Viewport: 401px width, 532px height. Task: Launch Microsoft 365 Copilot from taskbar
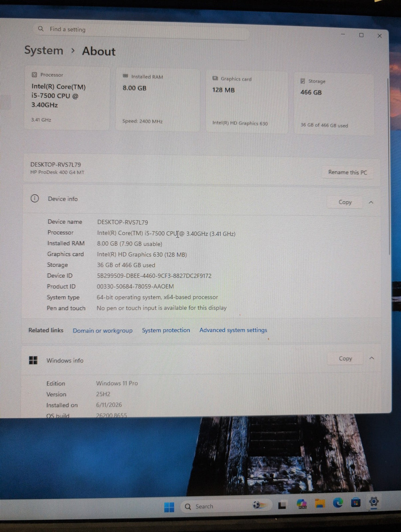(302, 504)
